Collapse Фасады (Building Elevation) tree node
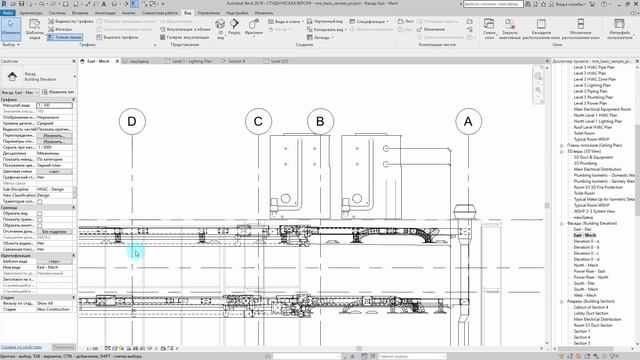Image resolution: width=640 pixels, height=360 pixels. point(562,224)
